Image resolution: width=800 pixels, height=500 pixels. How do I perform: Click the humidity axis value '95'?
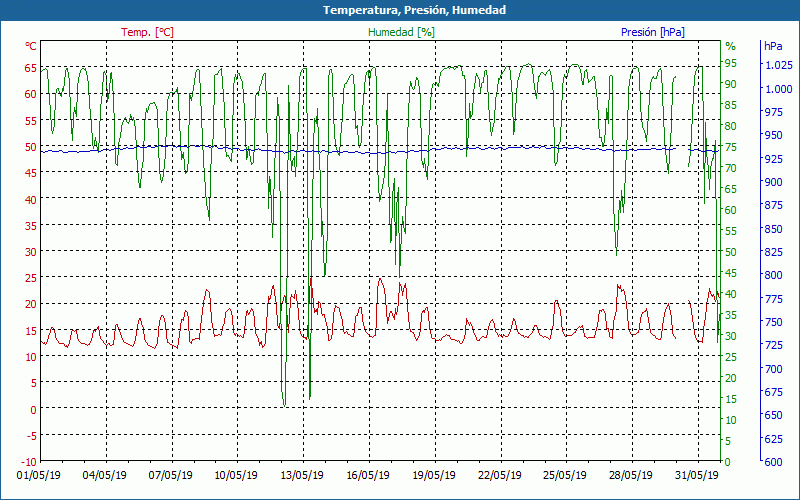pos(731,63)
